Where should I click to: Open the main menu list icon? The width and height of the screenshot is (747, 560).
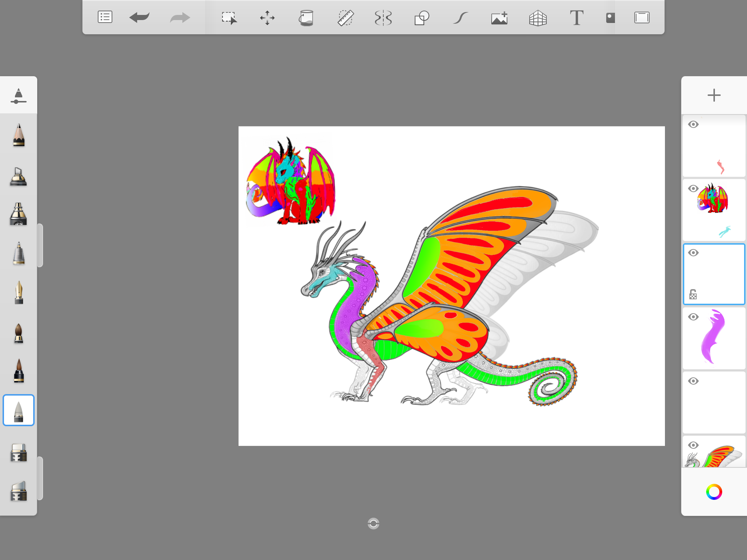point(105,17)
